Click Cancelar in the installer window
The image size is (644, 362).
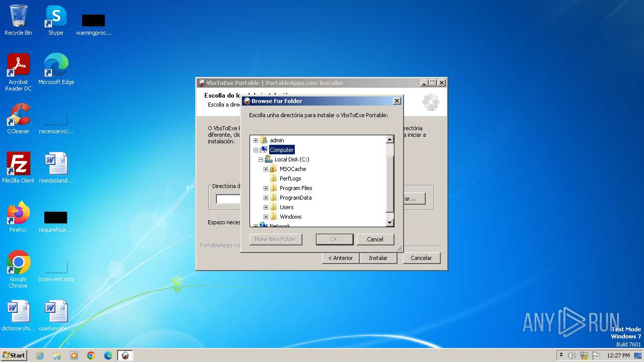pyautogui.click(x=421, y=258)
